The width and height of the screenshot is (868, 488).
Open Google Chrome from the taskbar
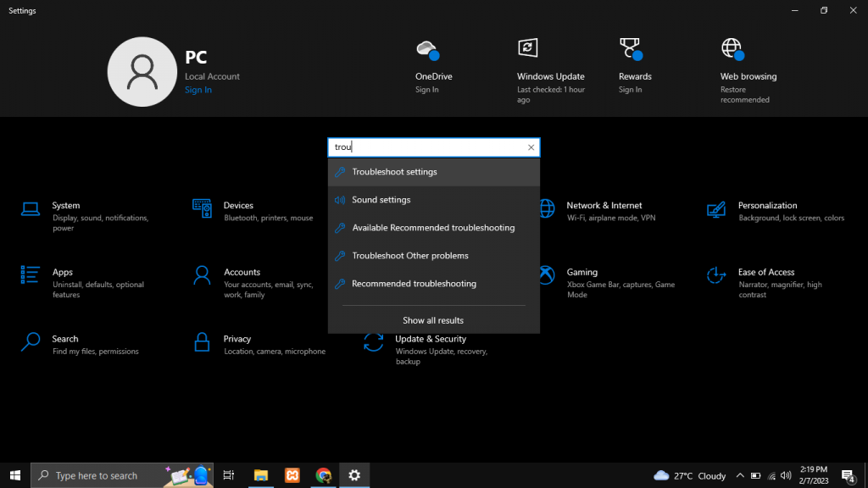(323, 475)
